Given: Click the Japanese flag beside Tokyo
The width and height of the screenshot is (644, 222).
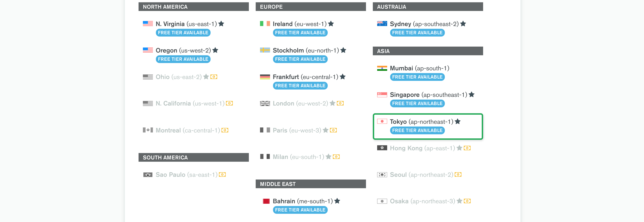Looking at the screenshot, I should coord(382,121).
